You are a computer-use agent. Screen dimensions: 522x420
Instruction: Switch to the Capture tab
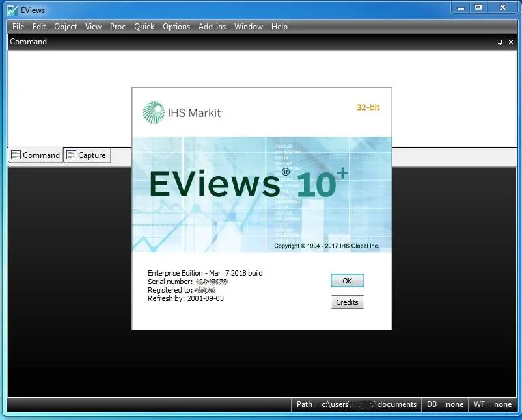point(87,155)
